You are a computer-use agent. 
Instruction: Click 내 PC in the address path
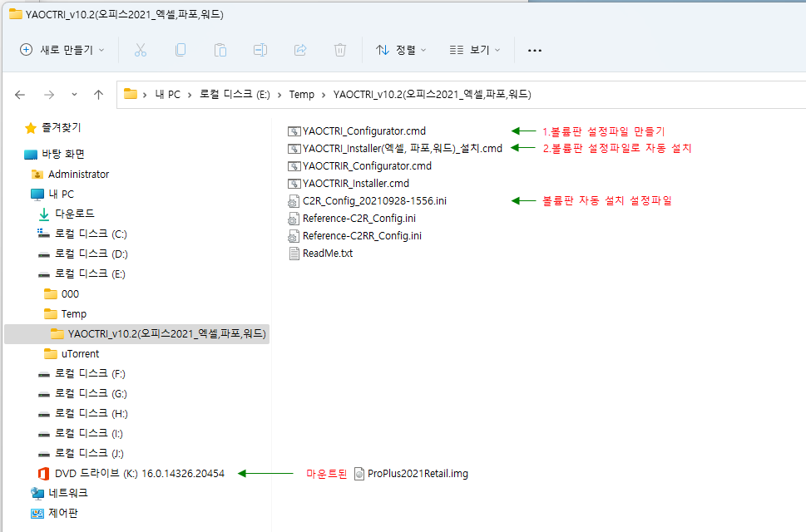tap(167, 95)
